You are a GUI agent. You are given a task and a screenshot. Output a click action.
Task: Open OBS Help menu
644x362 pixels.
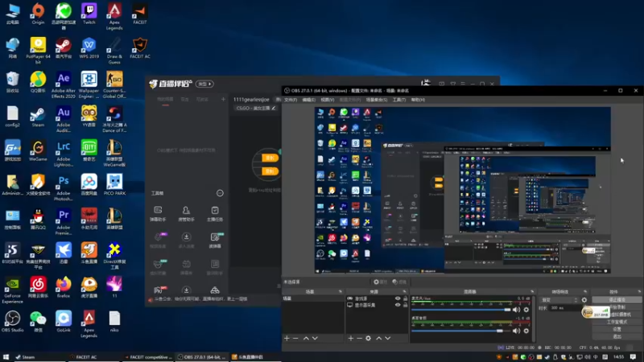pyautogui.click(x=418, y=100)
